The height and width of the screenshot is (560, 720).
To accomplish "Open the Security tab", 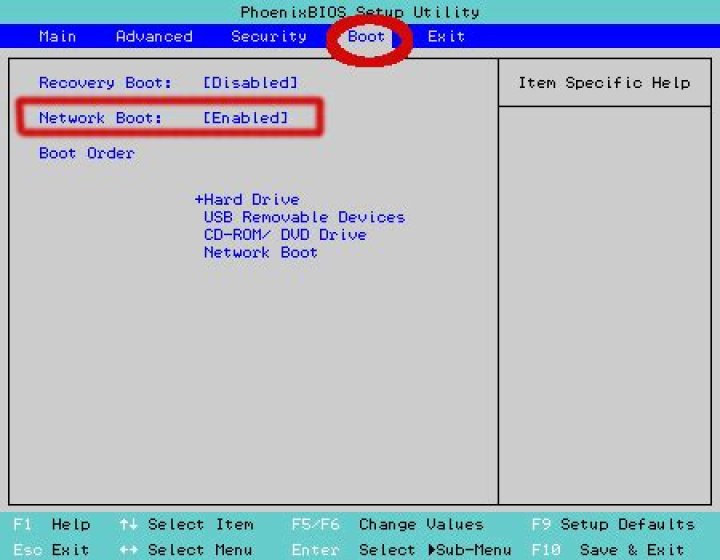I will tap(269, 36).
